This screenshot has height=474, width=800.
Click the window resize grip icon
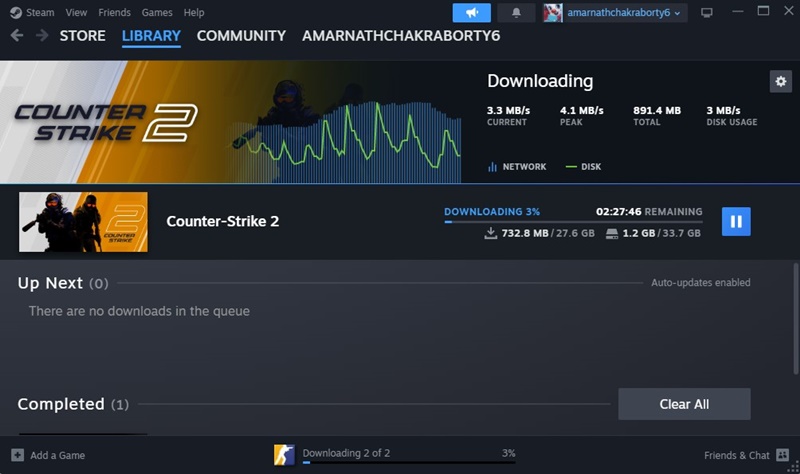793,467
